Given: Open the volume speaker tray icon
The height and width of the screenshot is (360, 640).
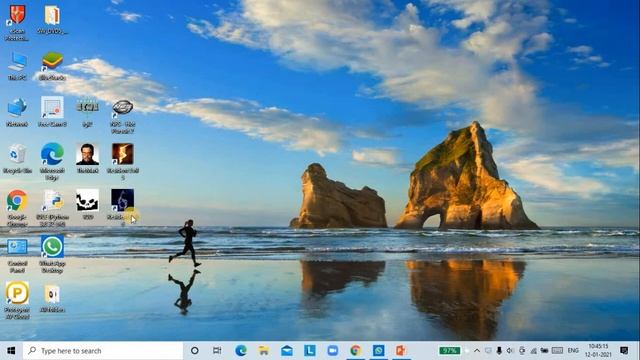Looking at the screenshot, I should pos(510,351).
